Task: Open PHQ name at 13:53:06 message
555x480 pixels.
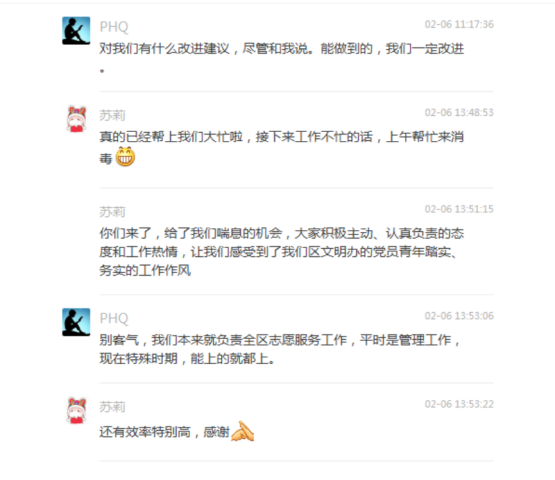Action: tap(114, 318)
